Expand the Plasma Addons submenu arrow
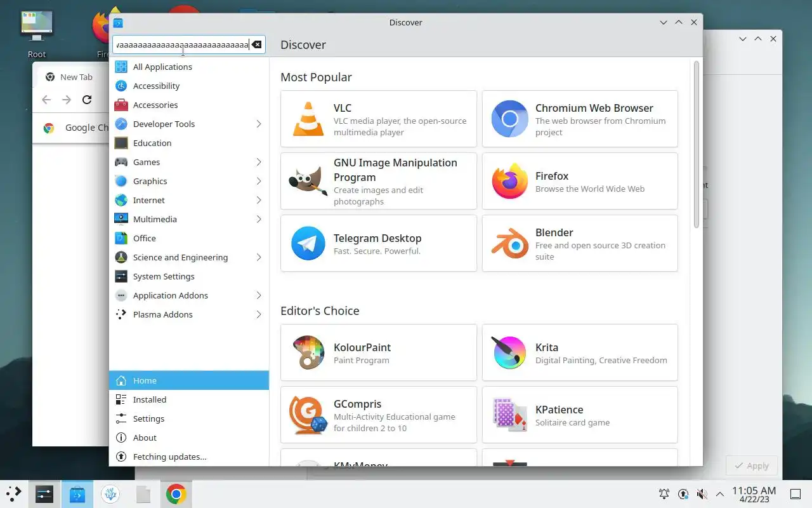Viewport: 812px width, 508px height. pyautogui.click(x=259, y=314)
